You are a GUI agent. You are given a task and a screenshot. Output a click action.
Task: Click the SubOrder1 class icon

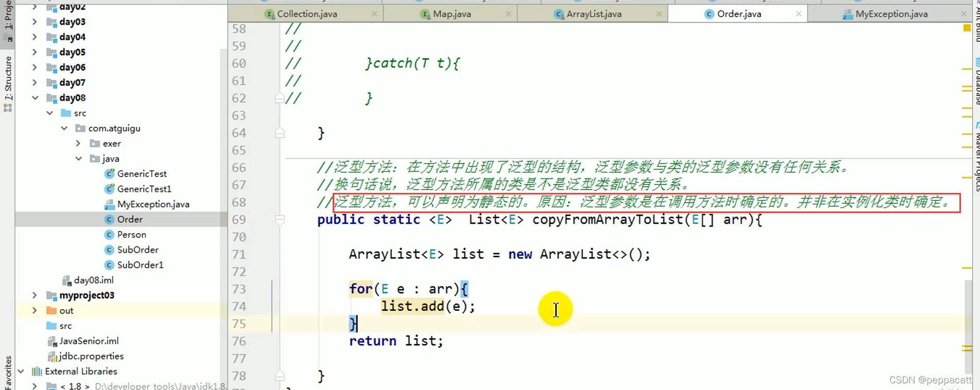109,265
